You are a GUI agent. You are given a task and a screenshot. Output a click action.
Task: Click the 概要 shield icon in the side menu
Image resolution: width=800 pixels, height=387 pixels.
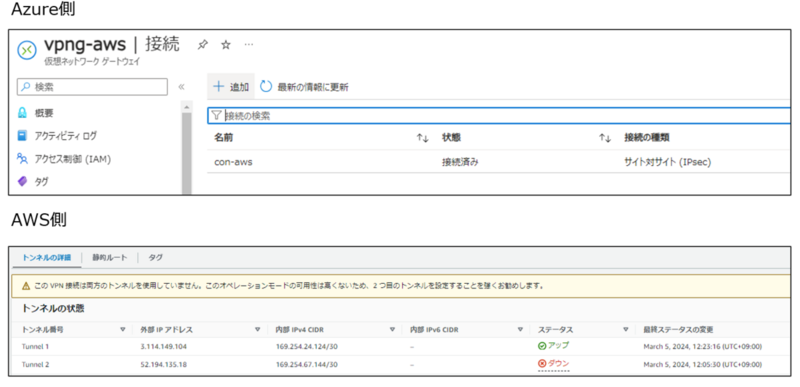click(22, 113)
